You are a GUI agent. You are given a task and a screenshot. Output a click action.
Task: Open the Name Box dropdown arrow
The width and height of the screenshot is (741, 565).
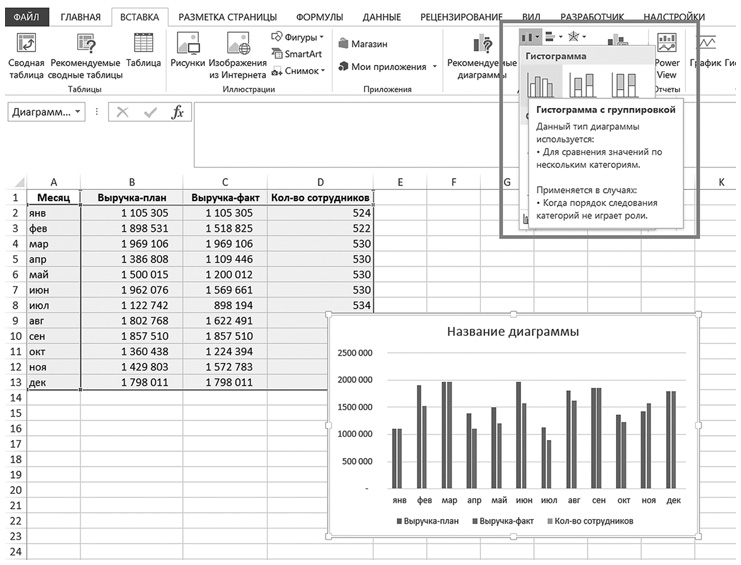(x=78, y=112)
